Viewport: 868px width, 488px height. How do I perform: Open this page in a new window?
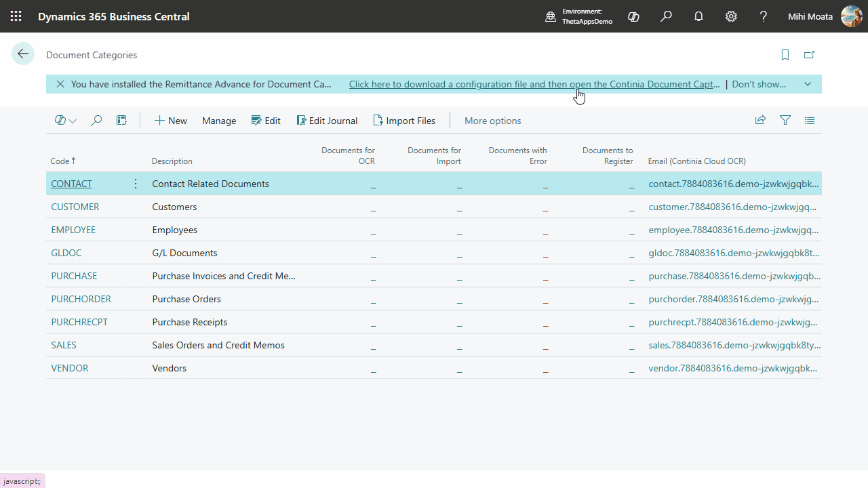tap(809, 55)
